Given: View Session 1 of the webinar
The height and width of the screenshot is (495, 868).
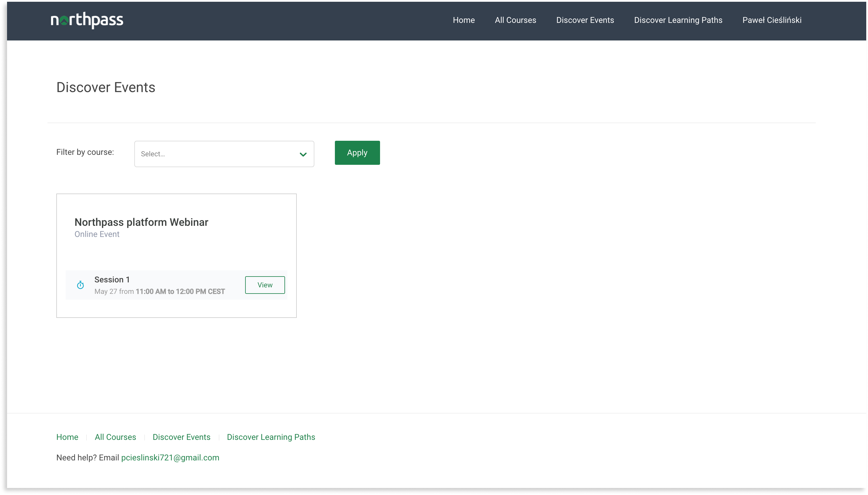Looking at the screenshot, I should [265, 285].
